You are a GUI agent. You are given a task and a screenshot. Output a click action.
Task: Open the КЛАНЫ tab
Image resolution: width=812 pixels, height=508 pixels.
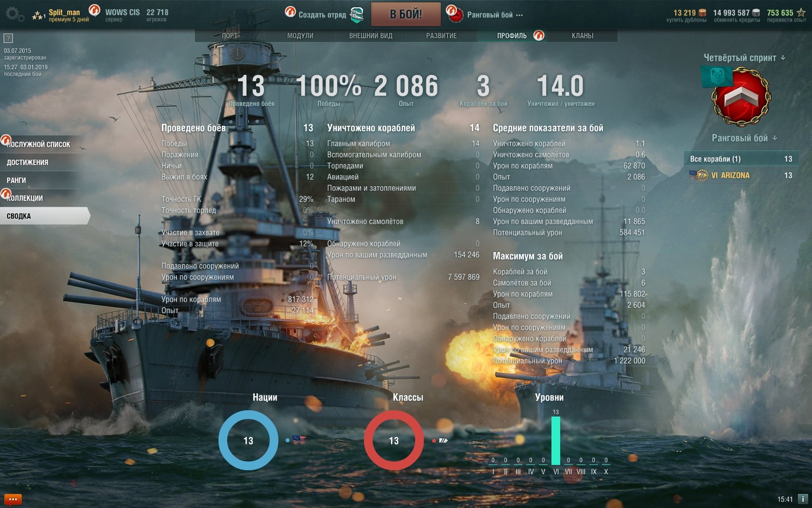coord(582,36)
